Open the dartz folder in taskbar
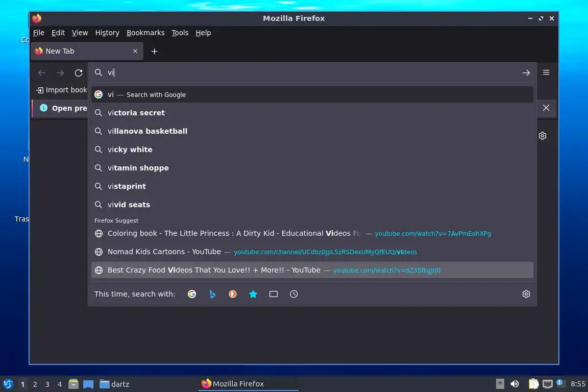This screenshot has height=392, width=588. (114, 384)
